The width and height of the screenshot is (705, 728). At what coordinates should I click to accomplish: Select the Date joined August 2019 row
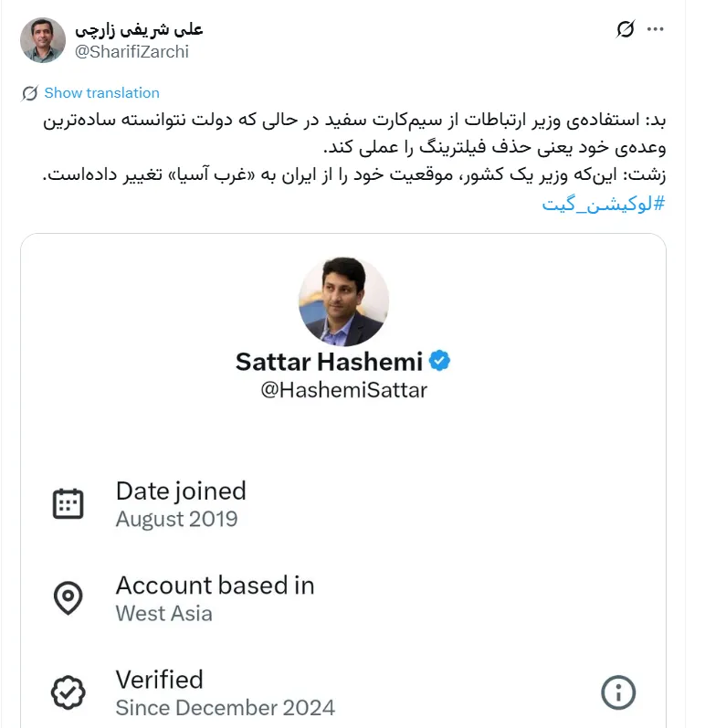coord(181,504)
